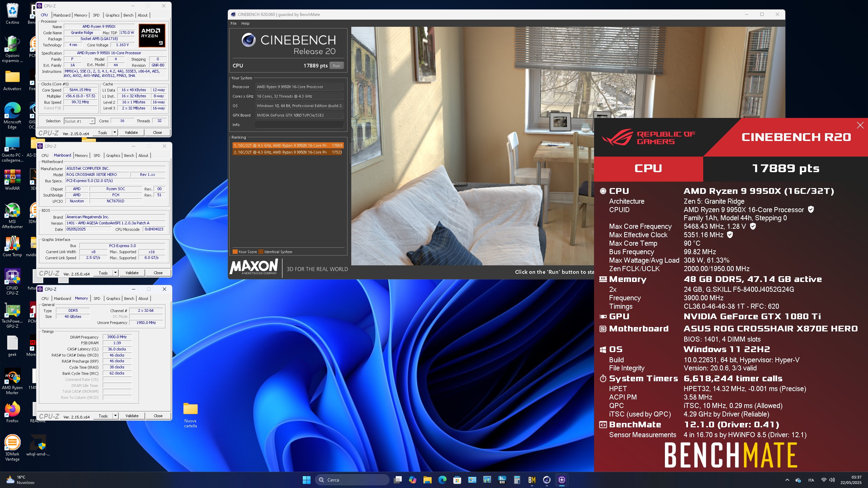
Task: Open OneDrive cloud status tray icon
Action: click(798, 480)
